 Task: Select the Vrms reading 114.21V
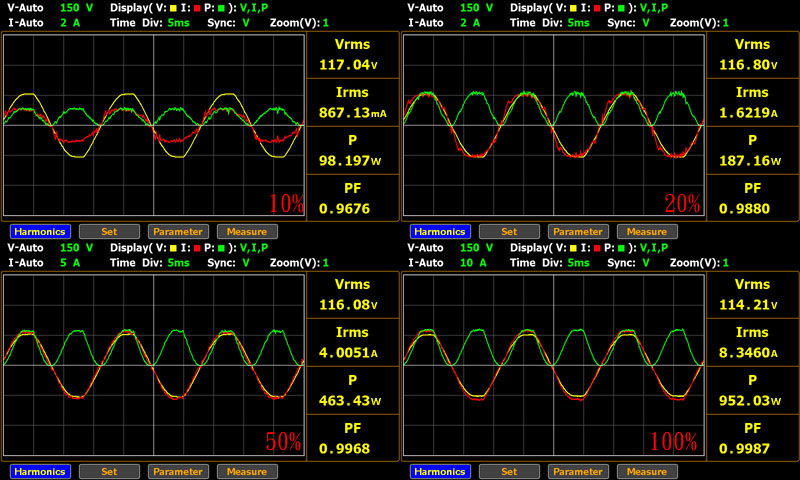[748, 305]
